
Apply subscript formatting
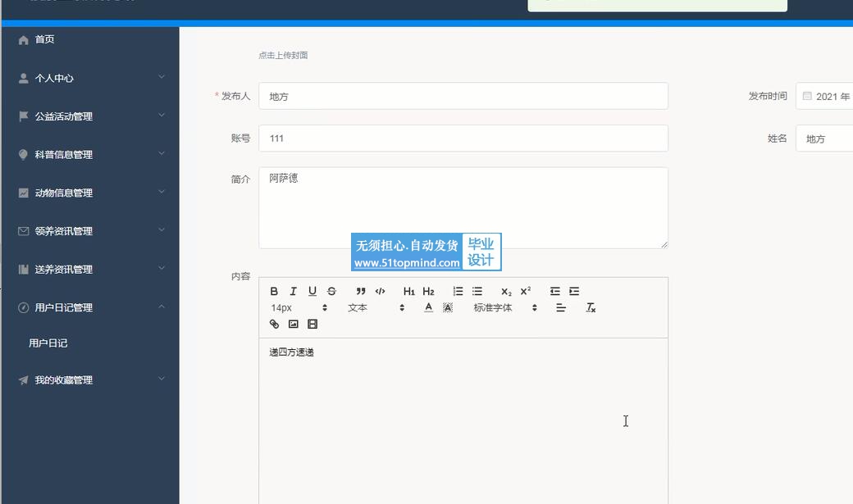click(x=506, y=292)
